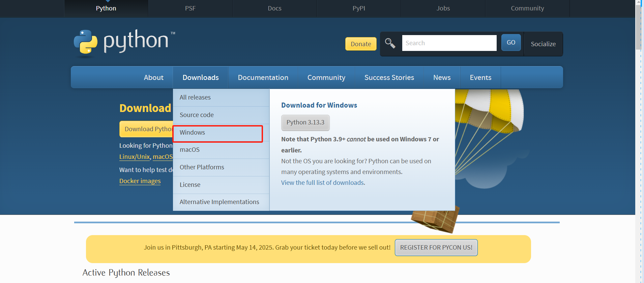Click the GO search button
This screenshot has height=283, width=644.
click(x=511, y=43)
